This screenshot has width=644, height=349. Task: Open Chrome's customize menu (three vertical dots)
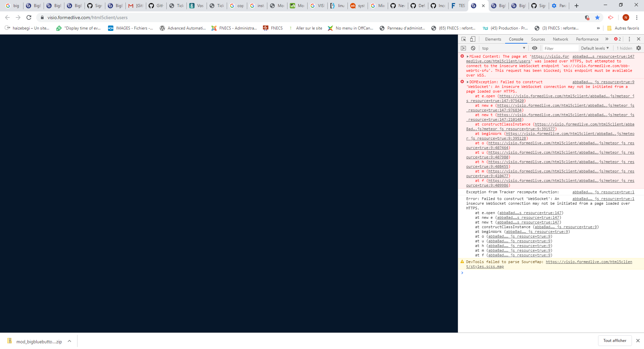(637, 17)
